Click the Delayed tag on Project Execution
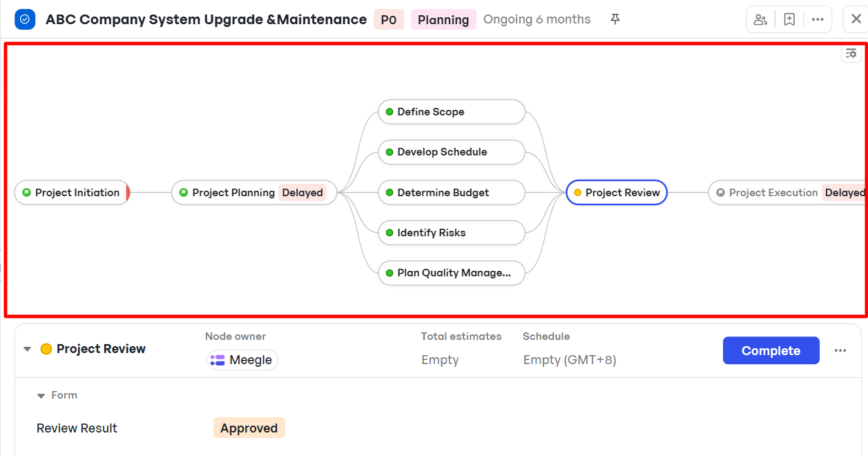The height and width of the screenshot is (456, 868). [x=845, y=193]
